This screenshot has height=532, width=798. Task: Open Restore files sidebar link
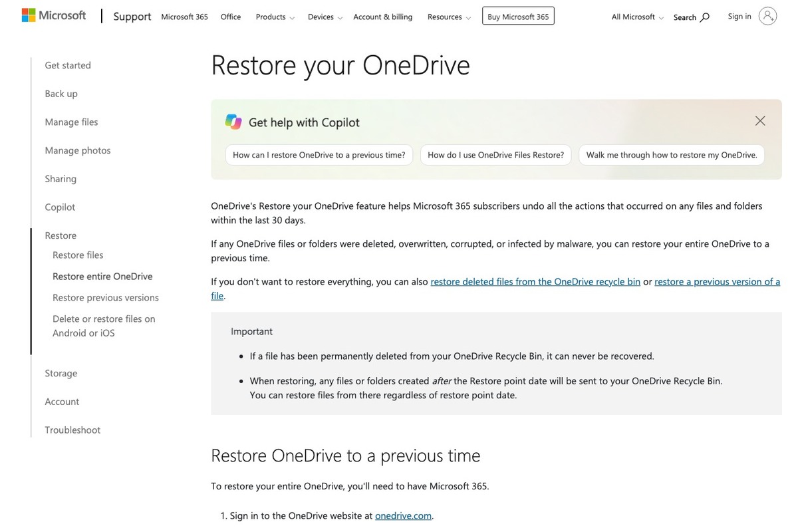78,255
